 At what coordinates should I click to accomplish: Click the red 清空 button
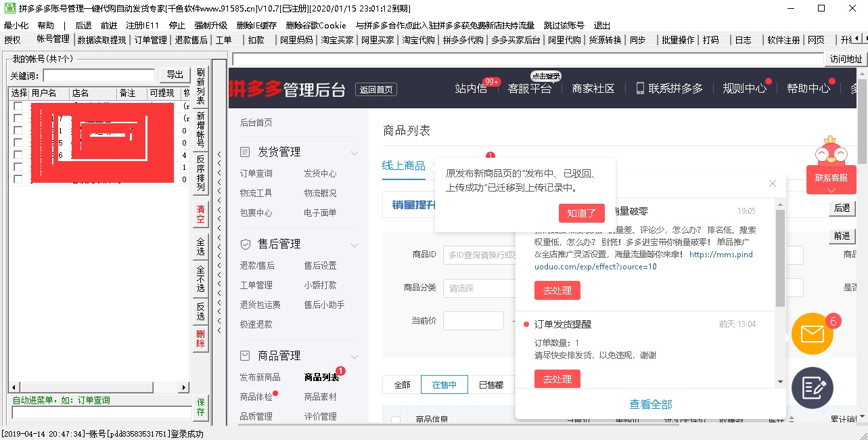point(200,214)
